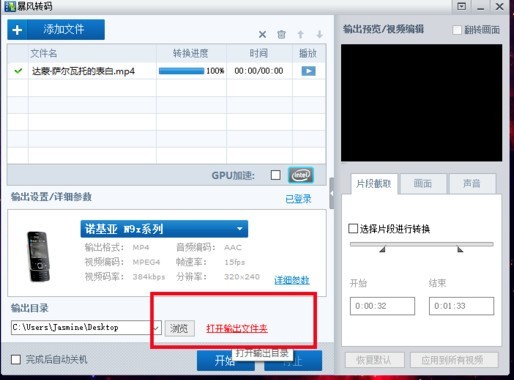Open the 详细参数 detailed parameters link
Viewport: 514px width, 380px height.
[292, 280]
